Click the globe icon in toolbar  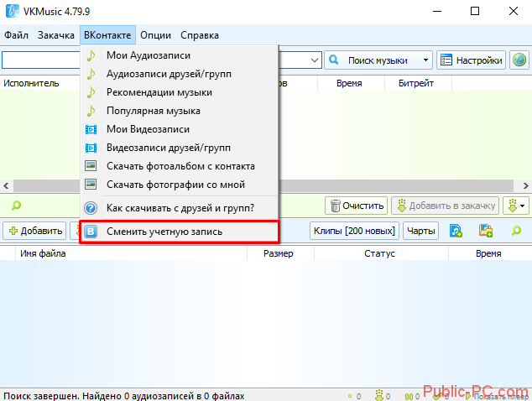click(x=519, y=60)
